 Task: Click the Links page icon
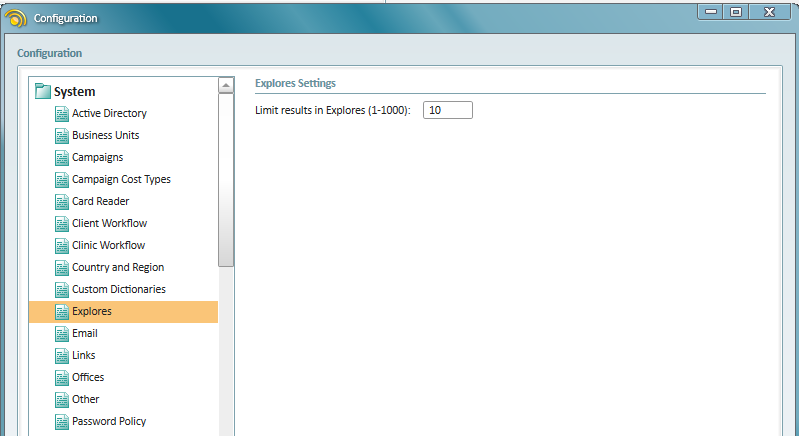[62, 355]
